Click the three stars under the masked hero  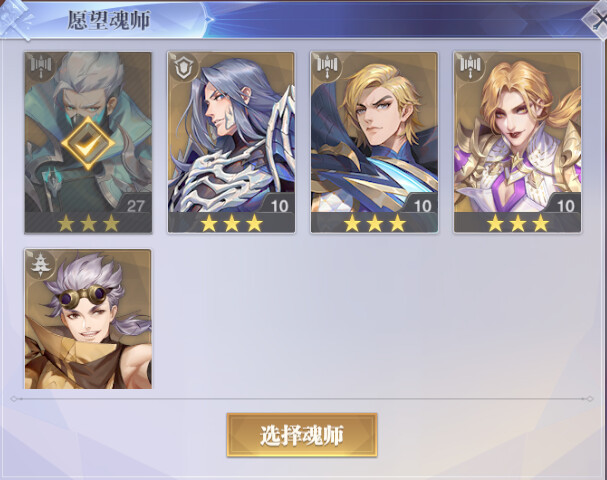[x=88, y=223]
